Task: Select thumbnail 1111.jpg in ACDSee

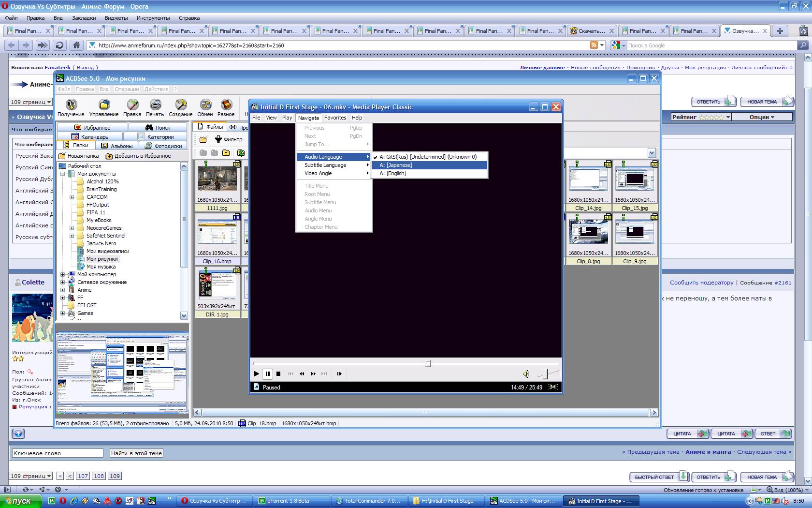Action: [217, 186]
